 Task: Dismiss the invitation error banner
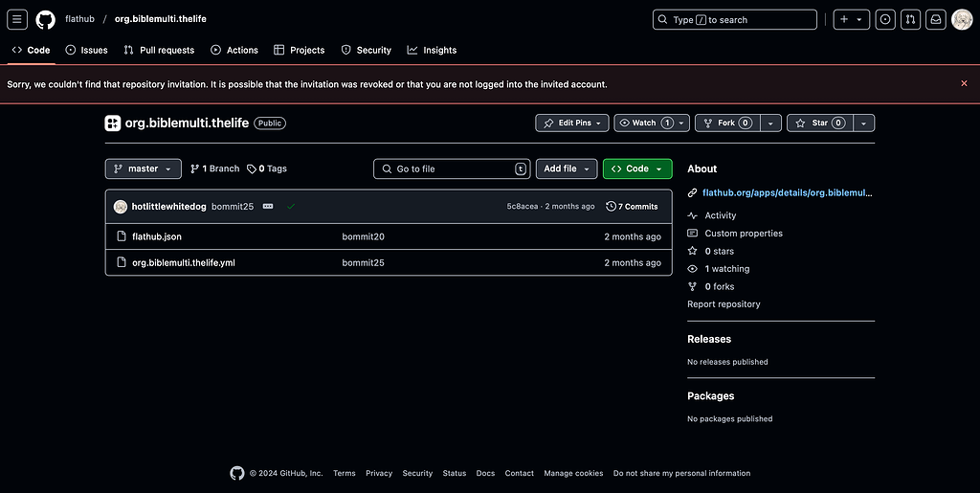coord(964,83)
